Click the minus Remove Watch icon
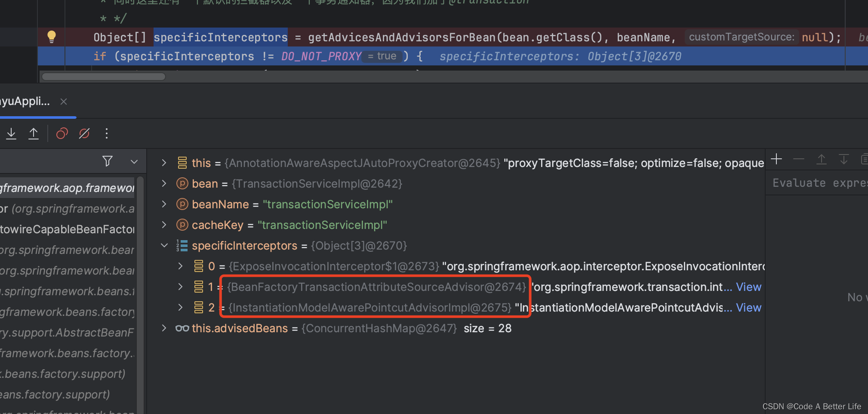This screenshot has height=414, width=868. click(x=799, y=159)
